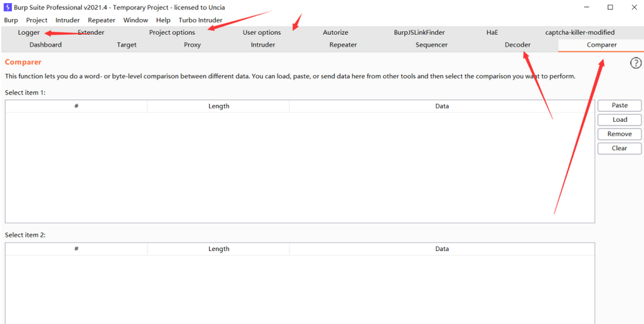Select the Comparer tab

(602, 45)
